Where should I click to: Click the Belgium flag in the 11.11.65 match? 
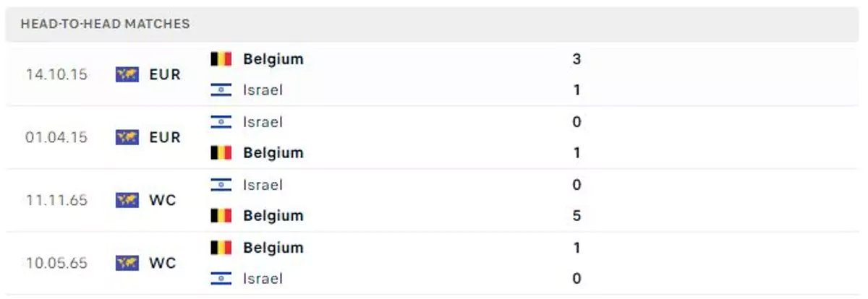(x=221, y=216)
